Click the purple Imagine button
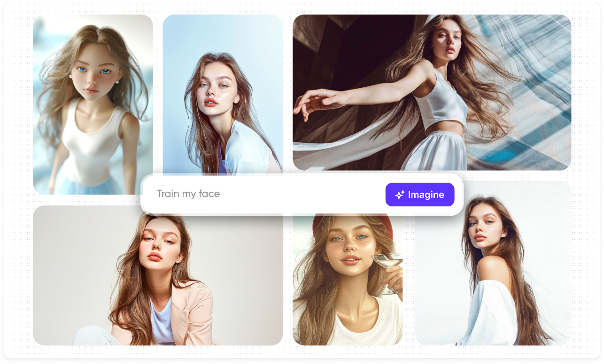Image resolution: width=604 pixels, height=364 pixels. point(420,195)
